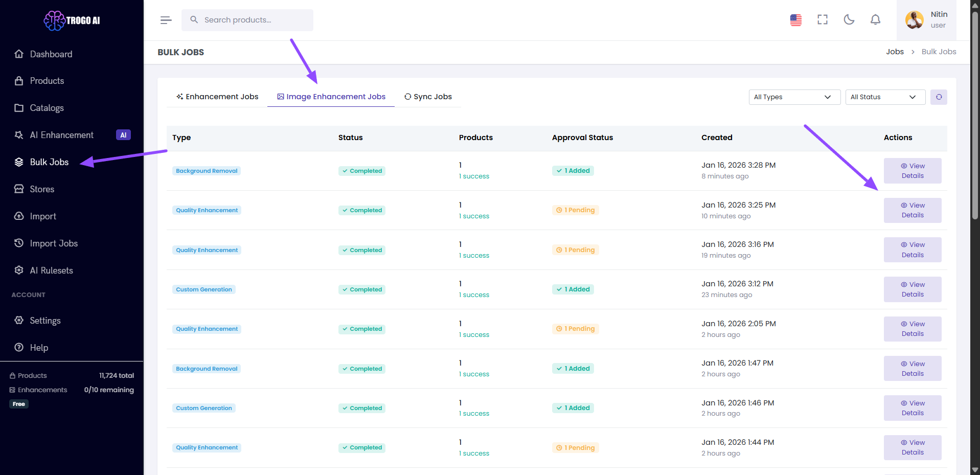980x475 pixels.
Task: Expand the All Types dropdown
Action: coord(794,97)
